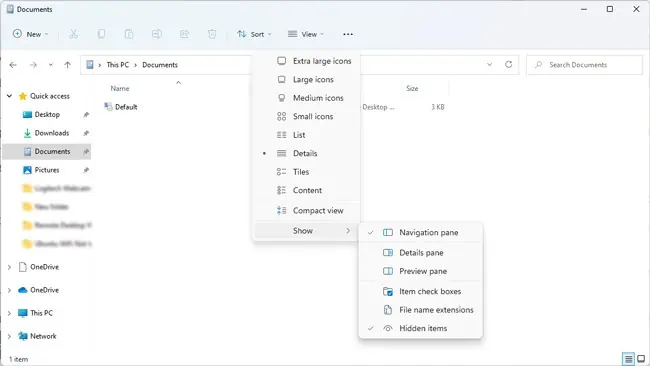Image resolution: width=650 pixels, height=366 pixels.
Task: Choose Large icons view
Action: pos(306,80)
